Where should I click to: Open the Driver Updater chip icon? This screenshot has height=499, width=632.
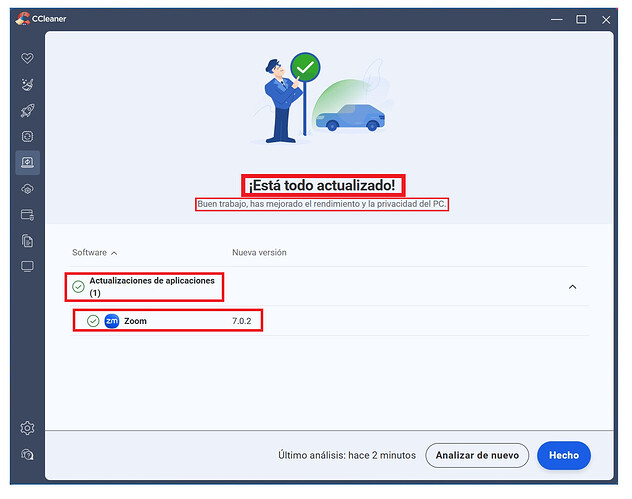[x=27, y=137]
